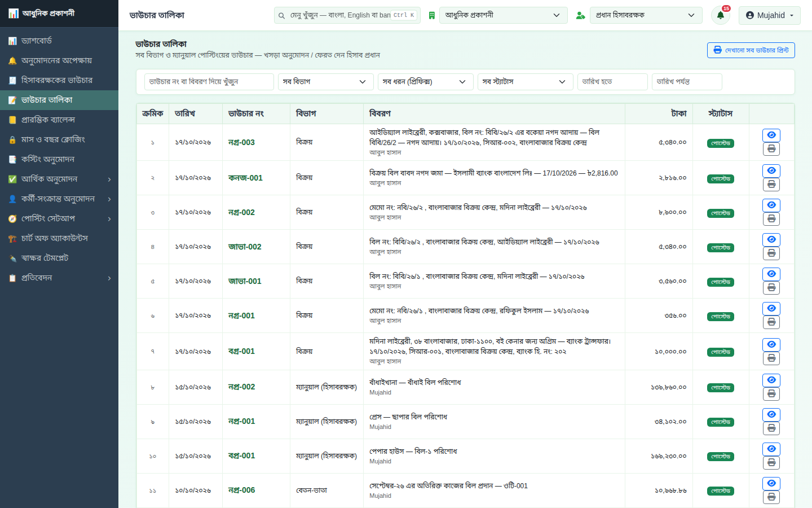Screen dimensions: 812x508
Task: Click the মেনু খুঁজুন menu search box
Action: (347, 15)
